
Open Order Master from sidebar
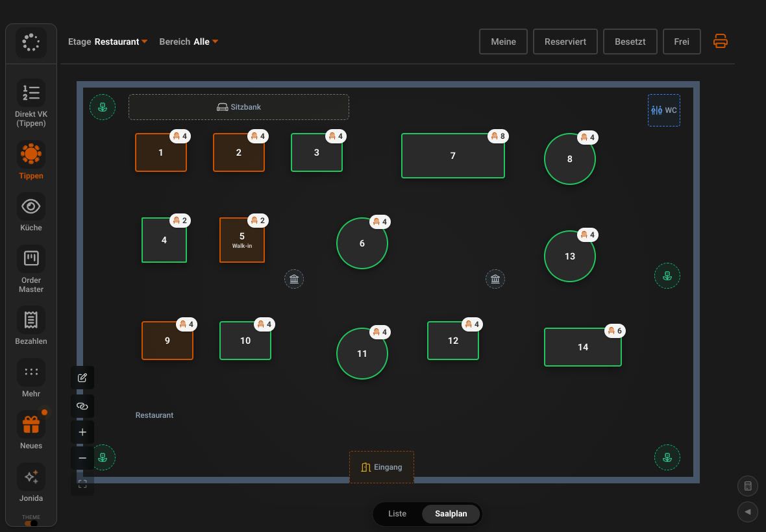[31, 269]
